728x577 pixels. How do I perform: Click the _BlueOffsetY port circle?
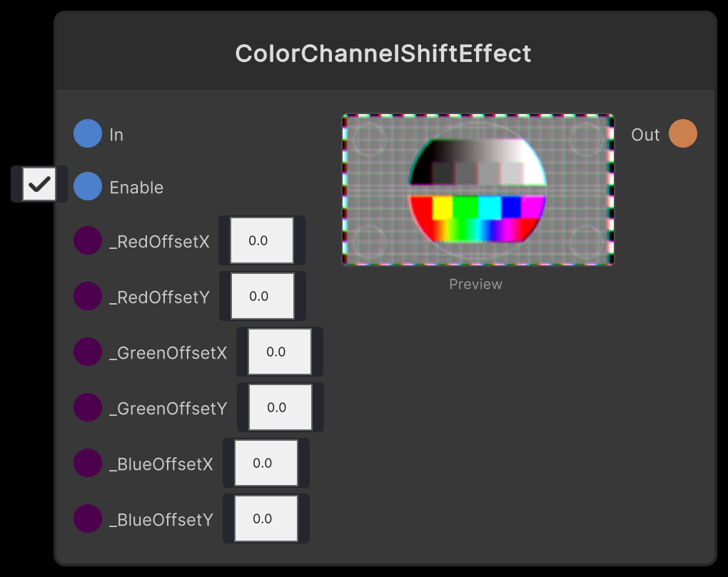pos(87,519)
